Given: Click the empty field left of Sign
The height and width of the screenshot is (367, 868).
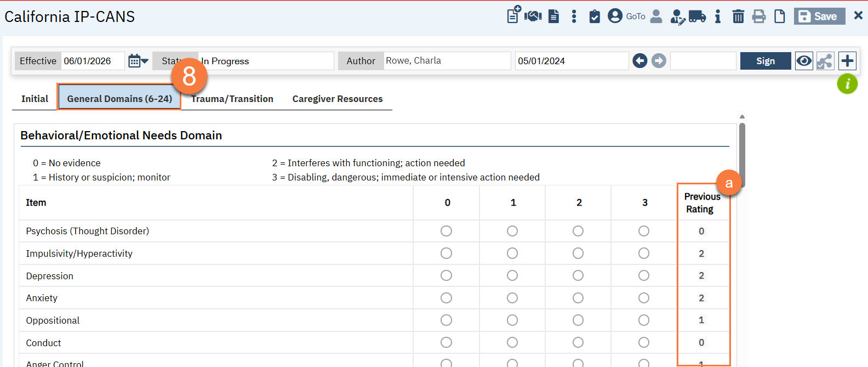Looking at the screenshot, I should tap(703, 61).
